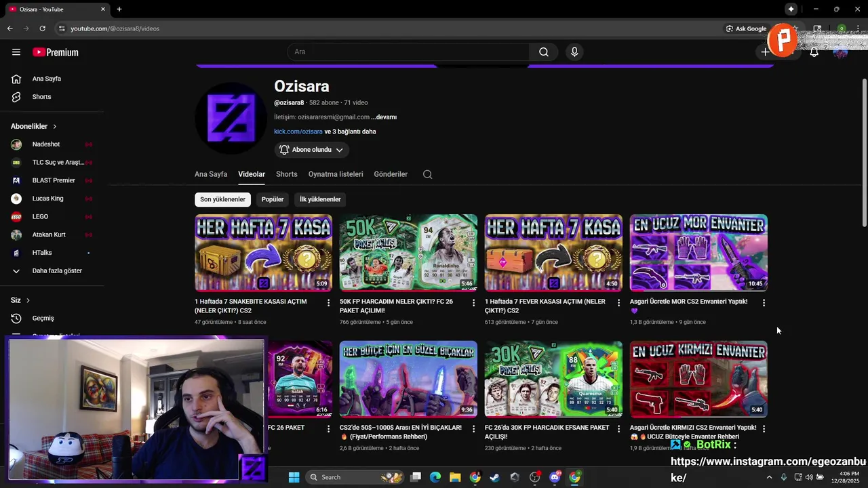Switch to the channel Ana Sayfa tab

click(211, 174)
